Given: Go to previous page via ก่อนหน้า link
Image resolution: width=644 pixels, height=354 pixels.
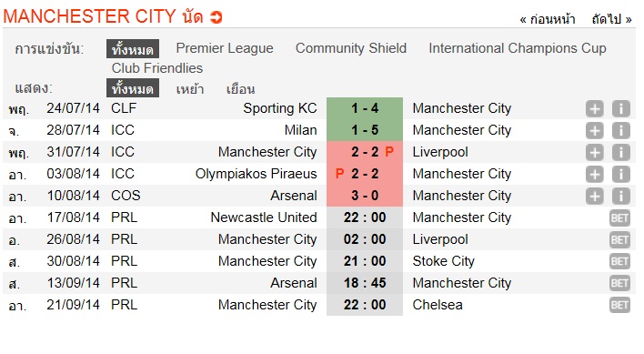Looking at the screenshot, I should pos(548,19).
